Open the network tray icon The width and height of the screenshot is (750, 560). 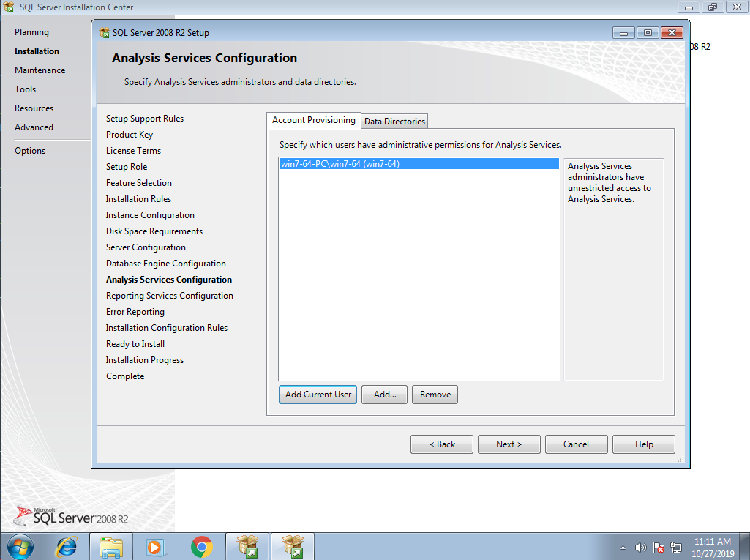pos(676,547)
